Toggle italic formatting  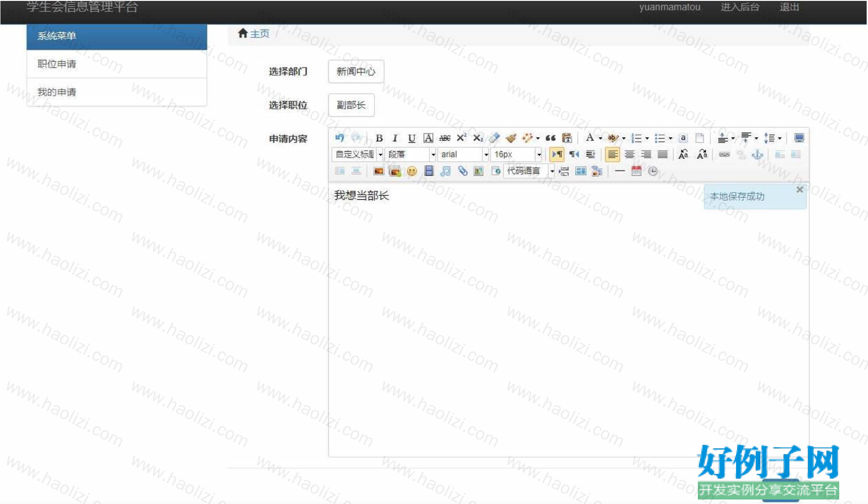click(395, 138)
